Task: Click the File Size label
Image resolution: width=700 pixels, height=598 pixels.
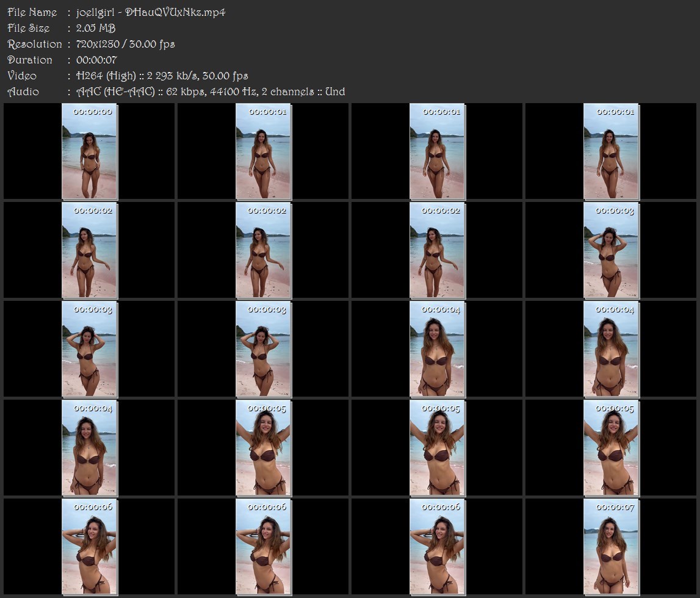Action: pyautogui.click(x=29, y=28)
